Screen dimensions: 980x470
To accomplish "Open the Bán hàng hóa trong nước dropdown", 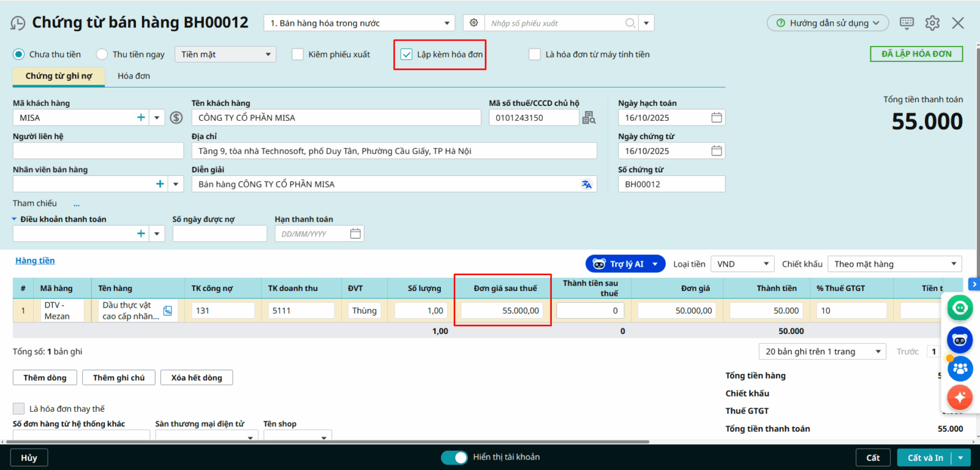I will (x=360, y=23).
